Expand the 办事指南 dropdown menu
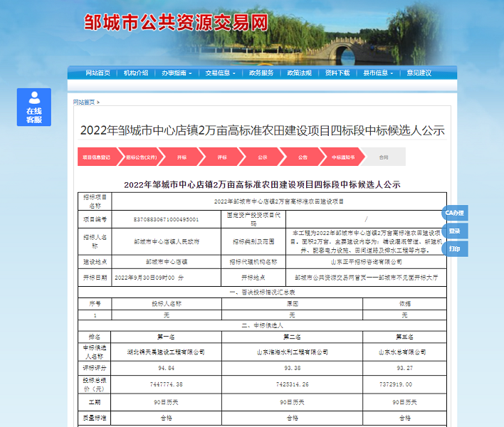The image size is (504, 427). (x=176, y=73)
